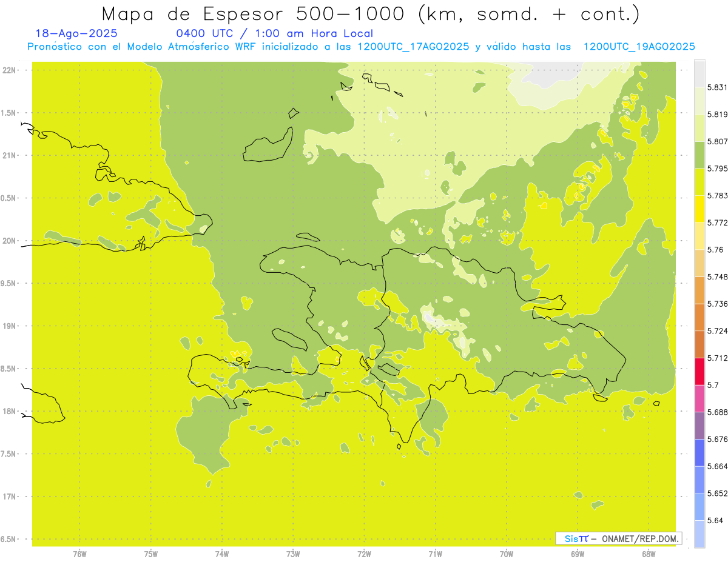This screenshot has width=728, height=562.
Task: Click the legend value '5.795'
Action: point(717,169)
